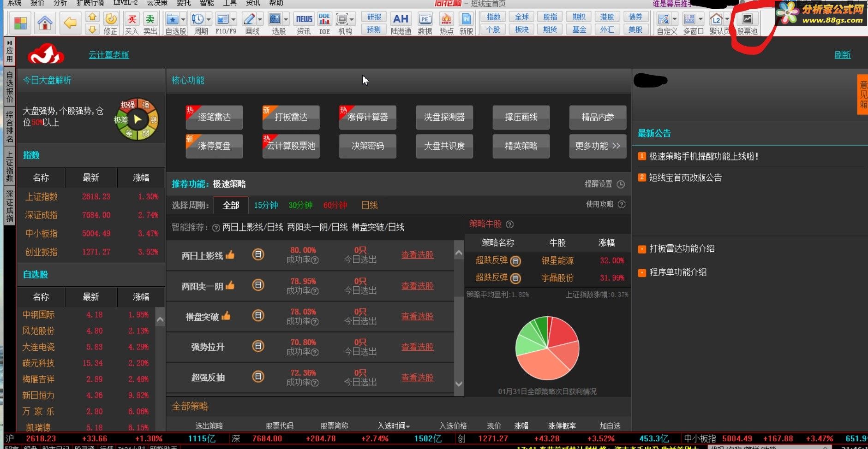Expand the 画线 dropdown arrow
The height and width of the screenshot is (449, 868).
[x=260, y=19]
